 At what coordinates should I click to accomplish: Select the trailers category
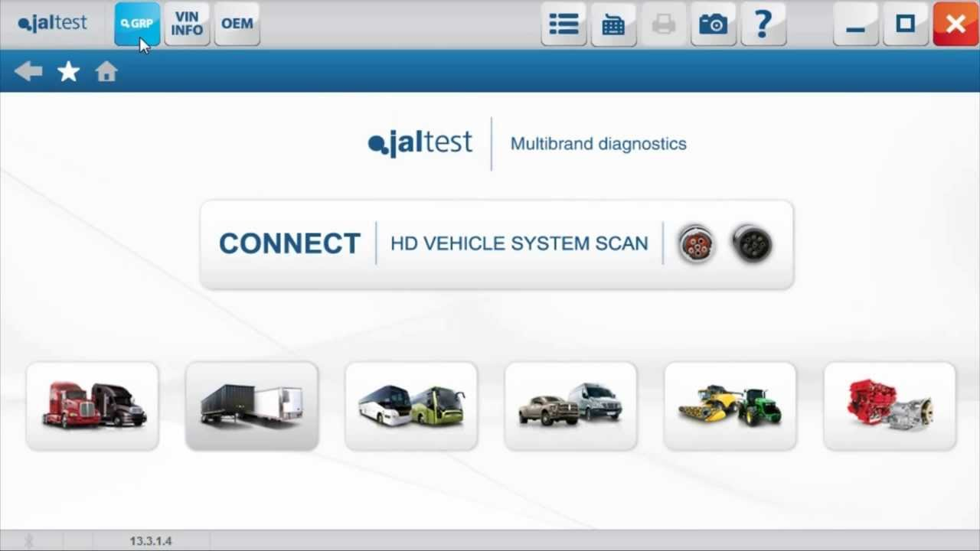point(251,405)
